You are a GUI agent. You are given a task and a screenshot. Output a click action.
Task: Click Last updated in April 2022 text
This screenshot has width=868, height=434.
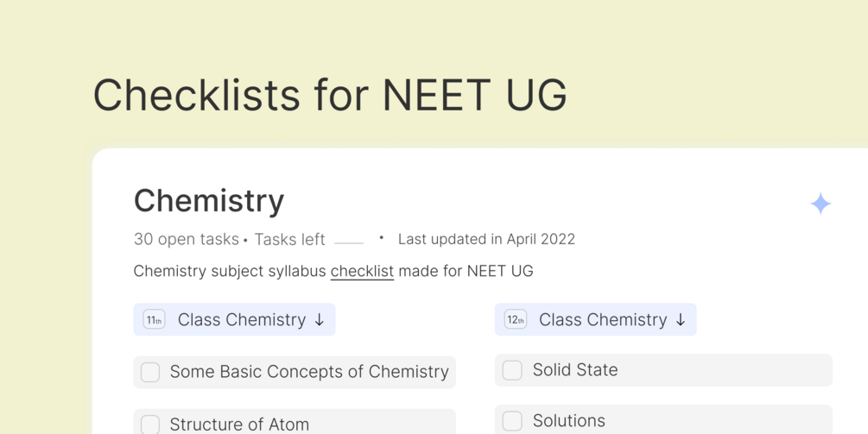[x=486, y=239]
